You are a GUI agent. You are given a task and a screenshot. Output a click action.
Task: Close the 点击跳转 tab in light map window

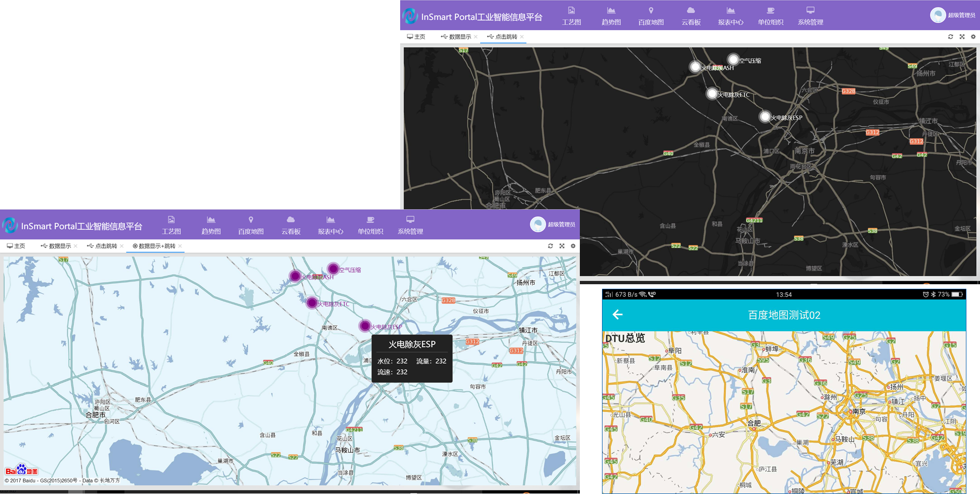coord(122,246)
